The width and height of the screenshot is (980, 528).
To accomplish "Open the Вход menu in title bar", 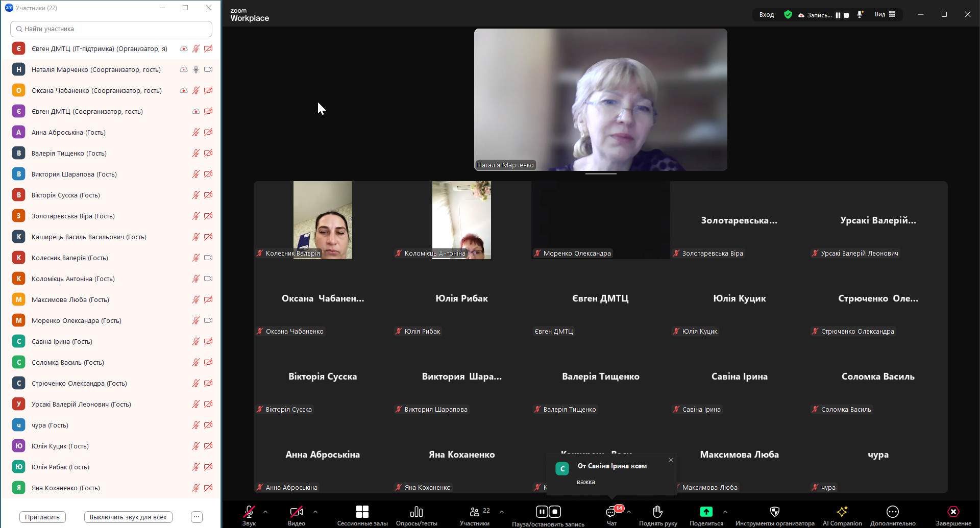I will (766, 15).
